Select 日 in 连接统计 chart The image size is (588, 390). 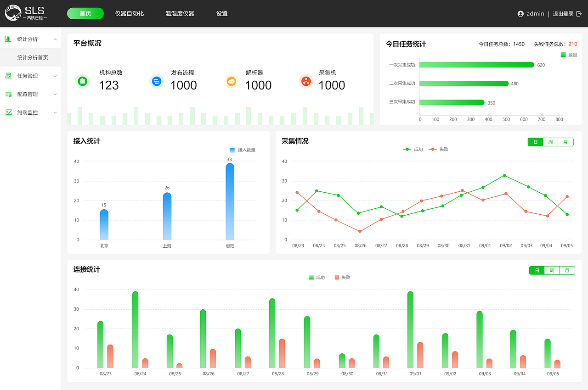537,271
